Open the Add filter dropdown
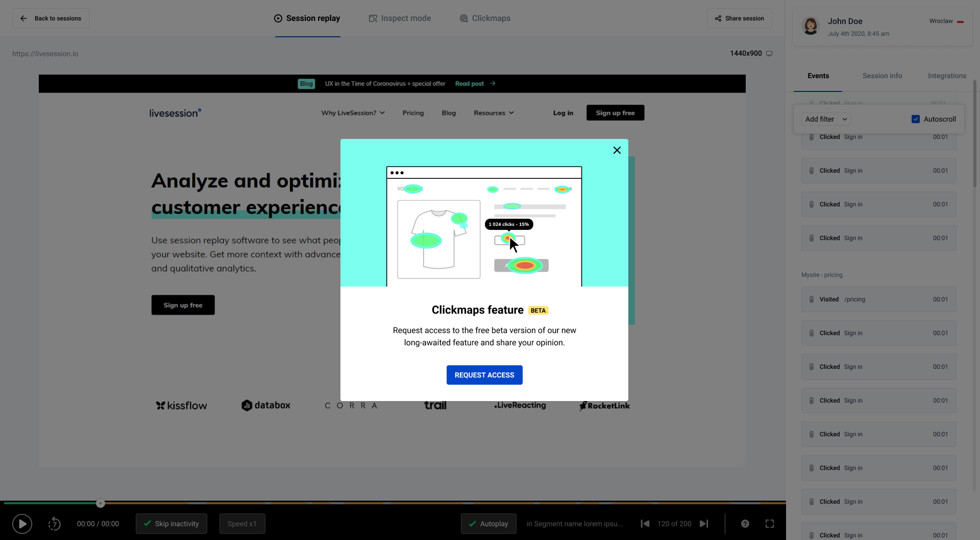Viewport: 980px width, 540px height. tap(825, 119)
